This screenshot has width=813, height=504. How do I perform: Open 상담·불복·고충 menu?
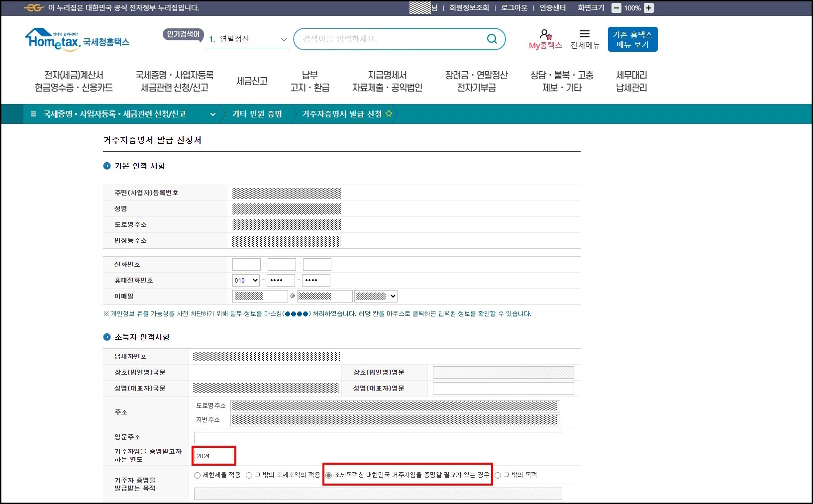click(562, 81)
